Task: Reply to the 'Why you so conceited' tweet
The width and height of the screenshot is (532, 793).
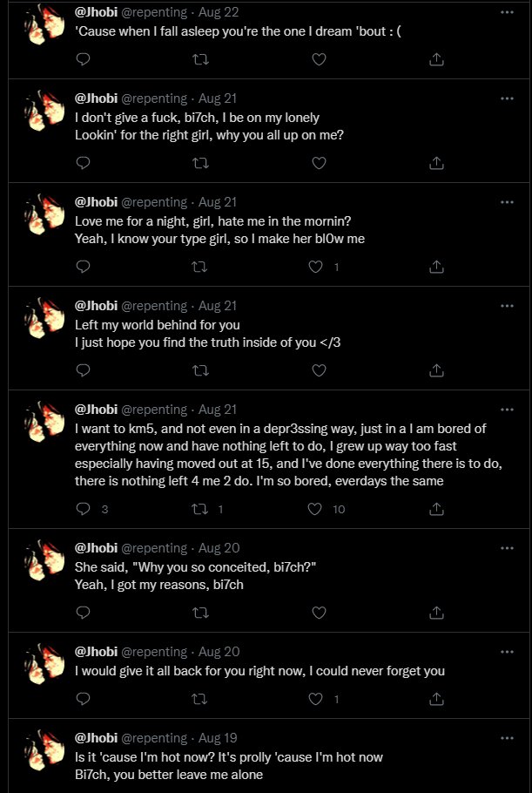Action: pyautogui.click(x=84, y=613)
